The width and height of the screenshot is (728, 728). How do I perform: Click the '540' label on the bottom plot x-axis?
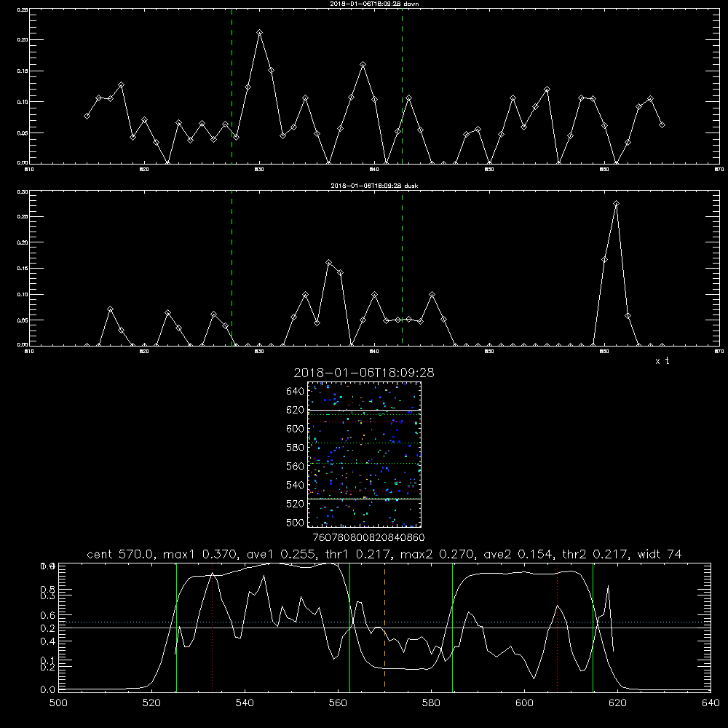[245, 703]
